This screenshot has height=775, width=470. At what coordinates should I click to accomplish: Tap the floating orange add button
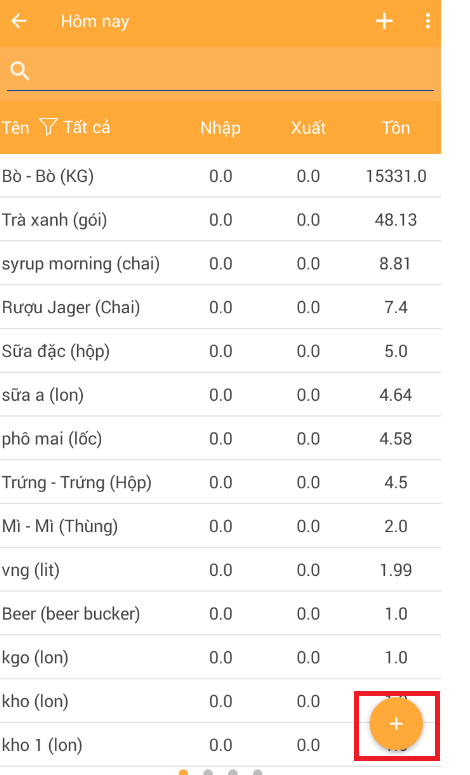pyautogui.click(x=396, y=724)
